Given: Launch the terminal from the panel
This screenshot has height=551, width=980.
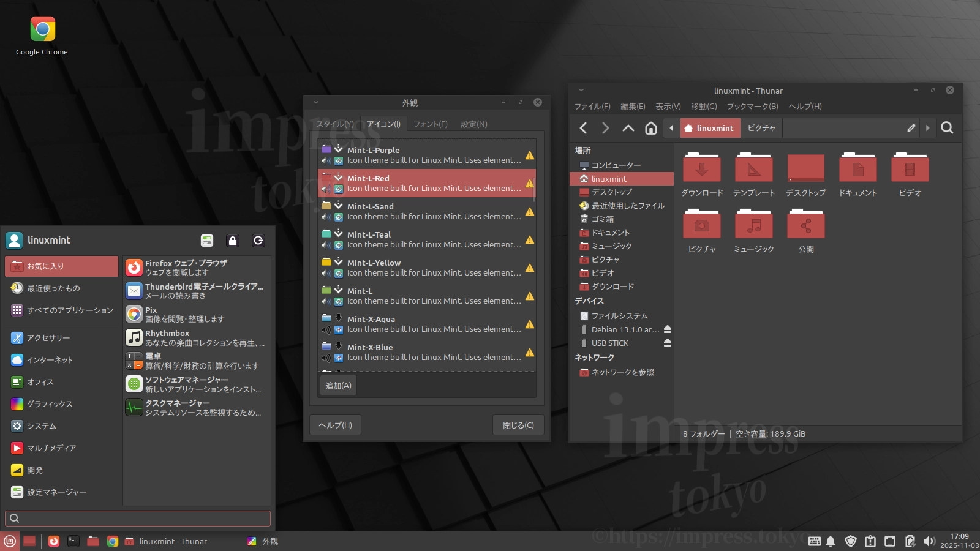Looking at the screenshot, I should 73,541.
